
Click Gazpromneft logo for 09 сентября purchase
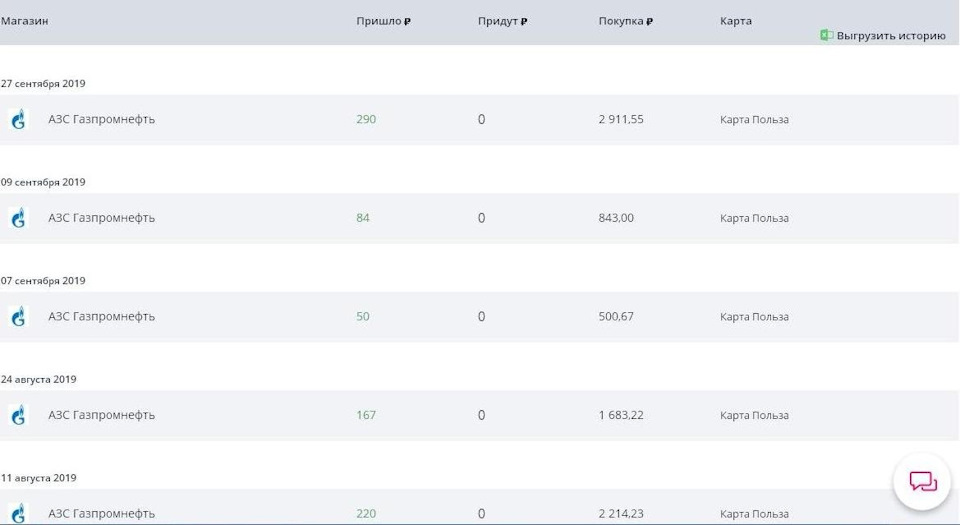[x=19, y=218]
